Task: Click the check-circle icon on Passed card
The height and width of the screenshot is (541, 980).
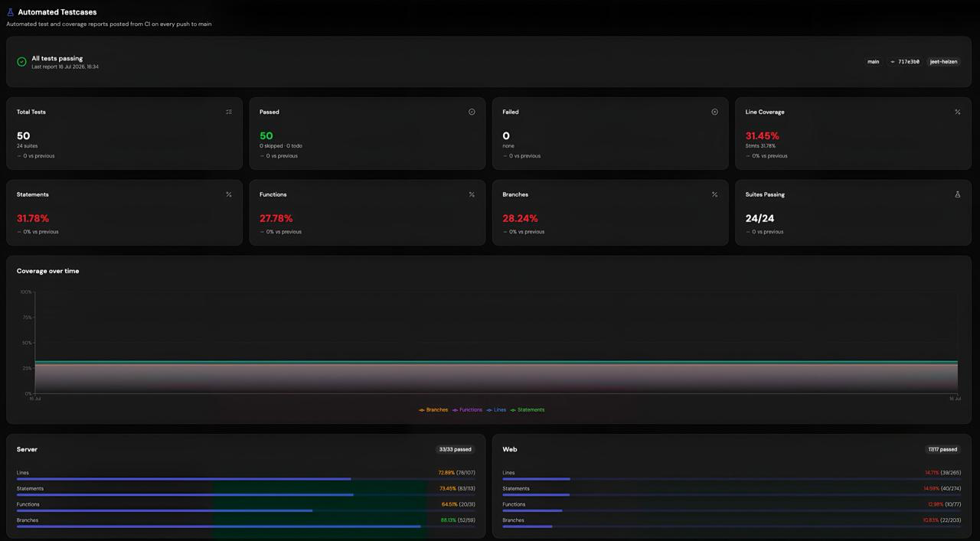Action: click(x=472, y=112)
